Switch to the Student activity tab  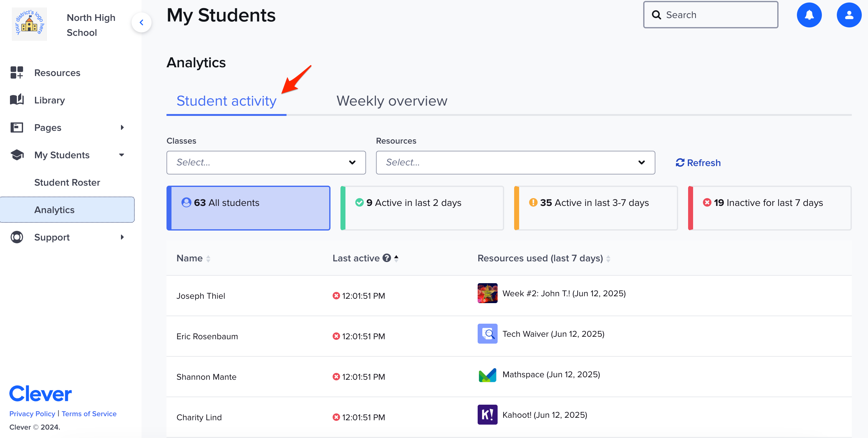(226, 101)
